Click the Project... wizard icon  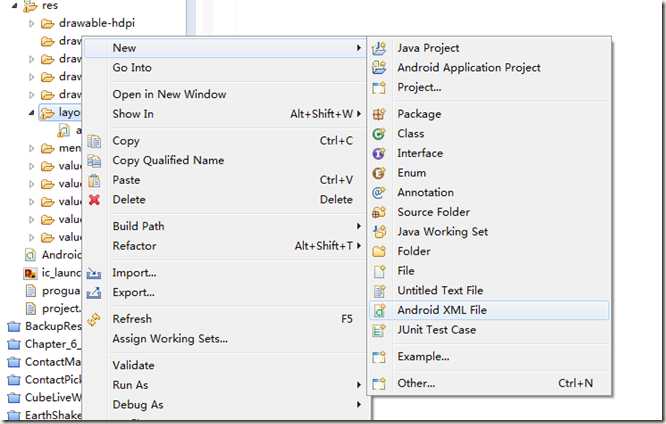point(379,88)
